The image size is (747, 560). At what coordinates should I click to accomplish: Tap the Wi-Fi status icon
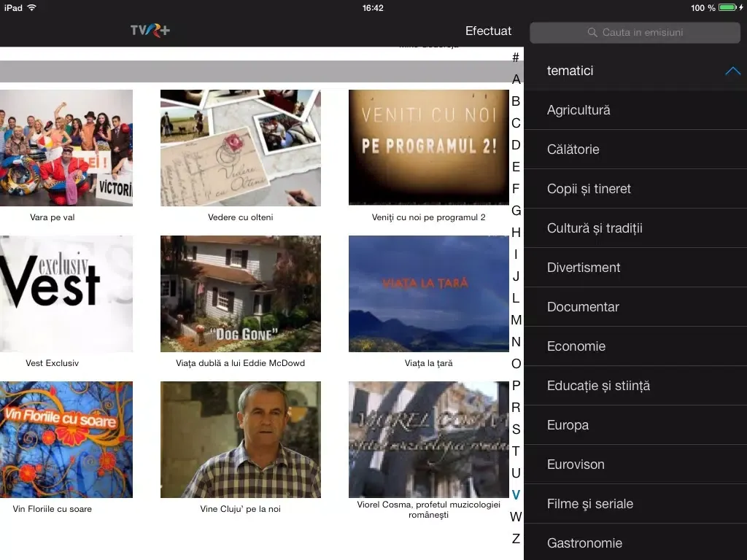click(x=32, y=7)
